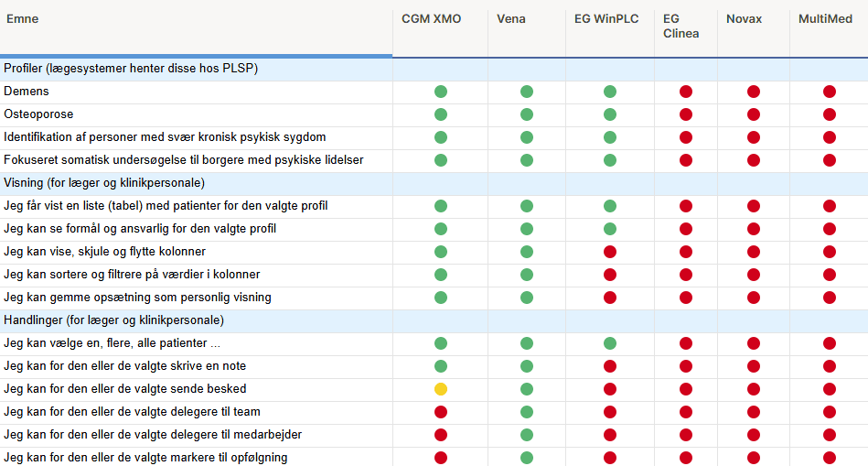Click the Visning (for læger og klinikpersonale) section row
This screenshot has height=466, width=868.
pos(434,183)
